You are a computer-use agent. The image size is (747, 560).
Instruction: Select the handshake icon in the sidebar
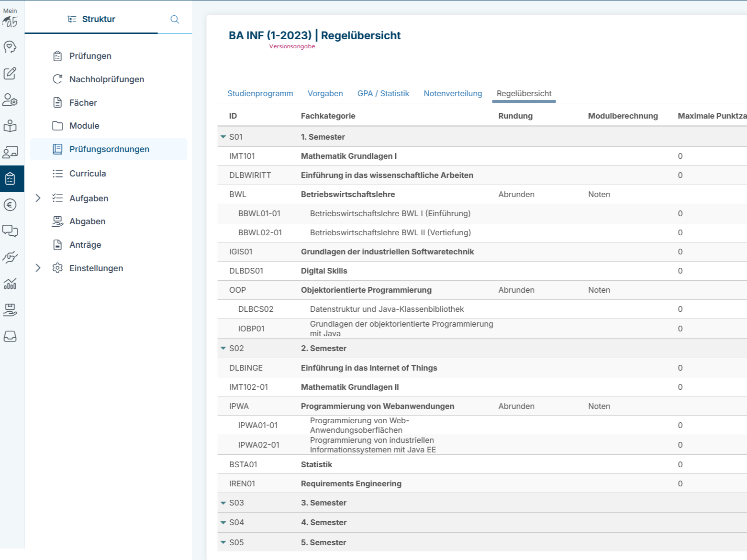[x=11, y=258]
